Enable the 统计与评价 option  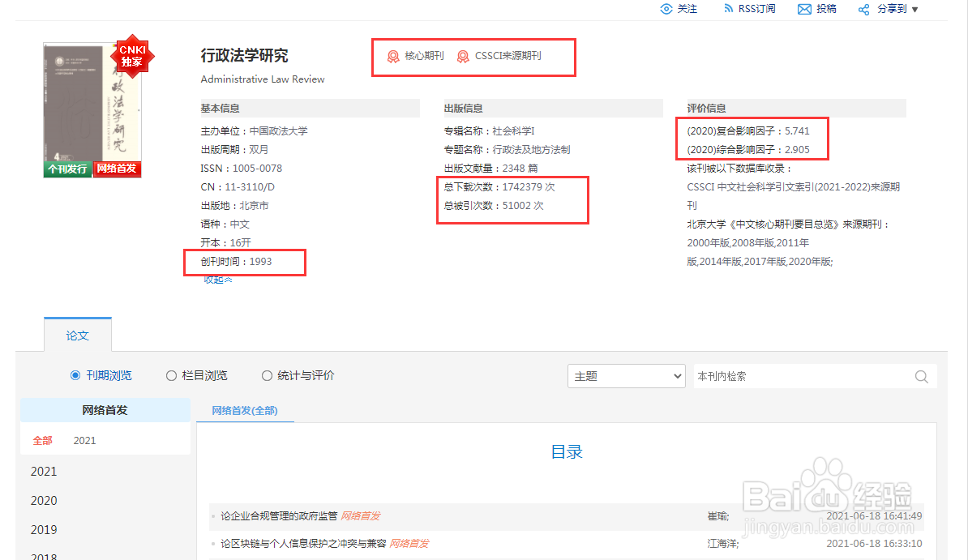coord(267,375)
